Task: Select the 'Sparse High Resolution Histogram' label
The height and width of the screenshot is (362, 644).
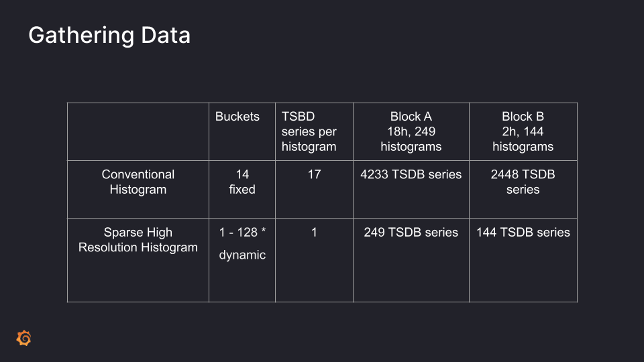Action: click(x=138, y=240)
